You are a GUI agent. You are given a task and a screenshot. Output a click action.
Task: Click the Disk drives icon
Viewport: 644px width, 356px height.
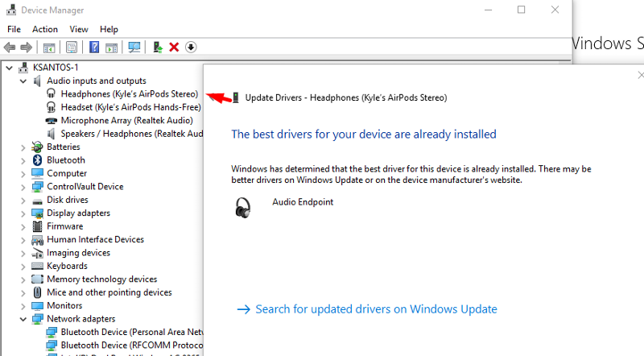click(x=37, y=201)
